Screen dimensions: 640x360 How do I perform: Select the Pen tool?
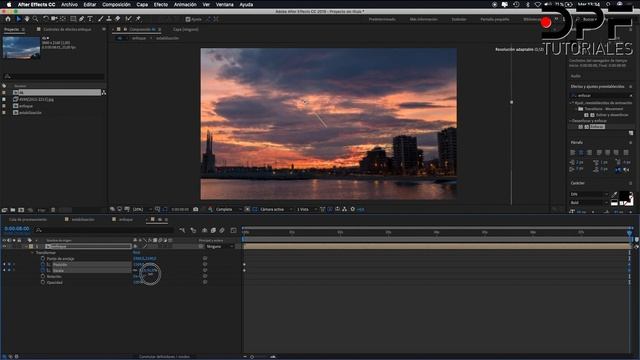[82, 19]
